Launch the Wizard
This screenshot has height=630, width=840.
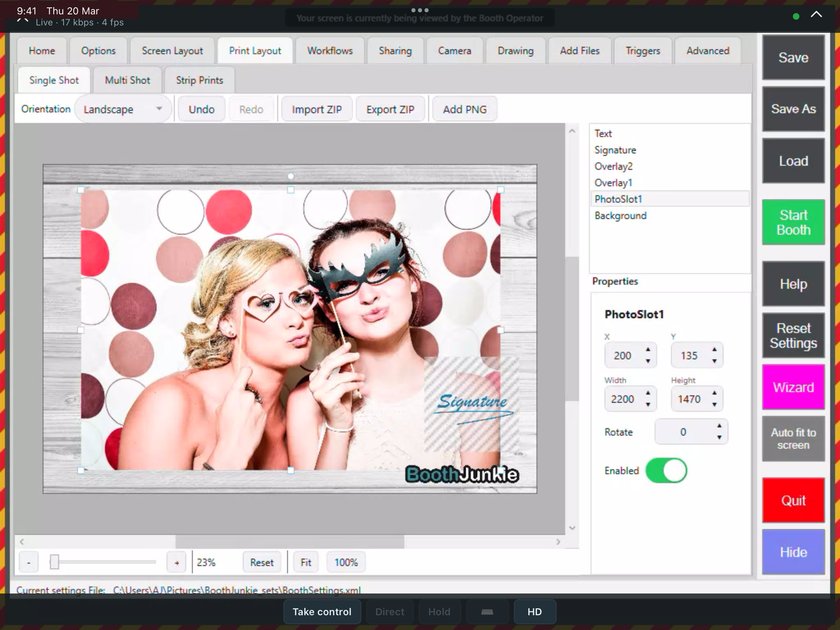793,387
